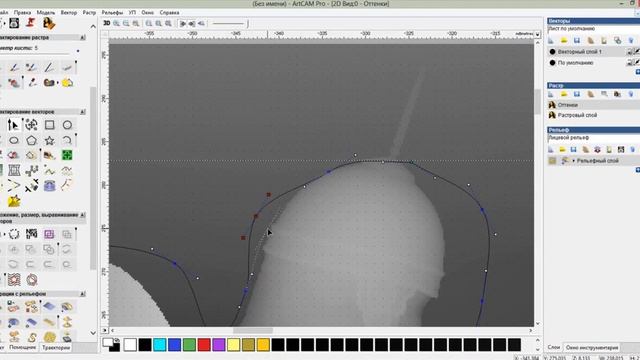Open the spiral vector fill tool
Viewport: 640px width, 360px height.
point(31,280)
